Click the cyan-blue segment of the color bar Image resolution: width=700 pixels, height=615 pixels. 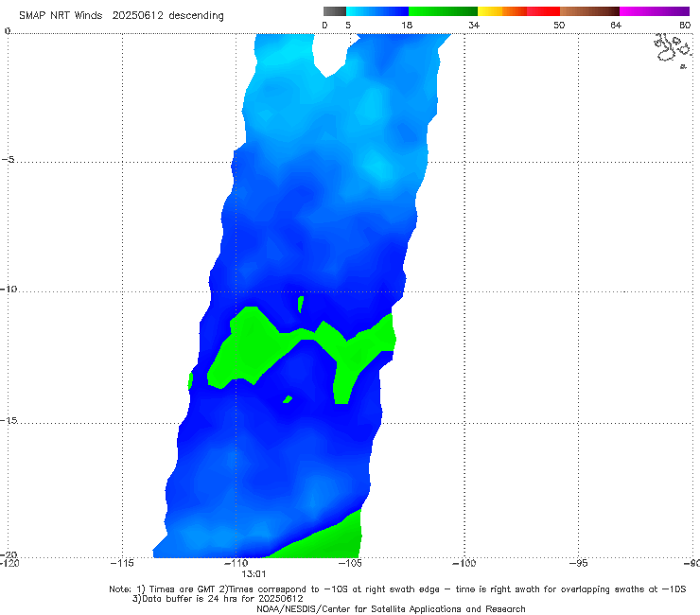pyautogui.click(x=377, y=11)
